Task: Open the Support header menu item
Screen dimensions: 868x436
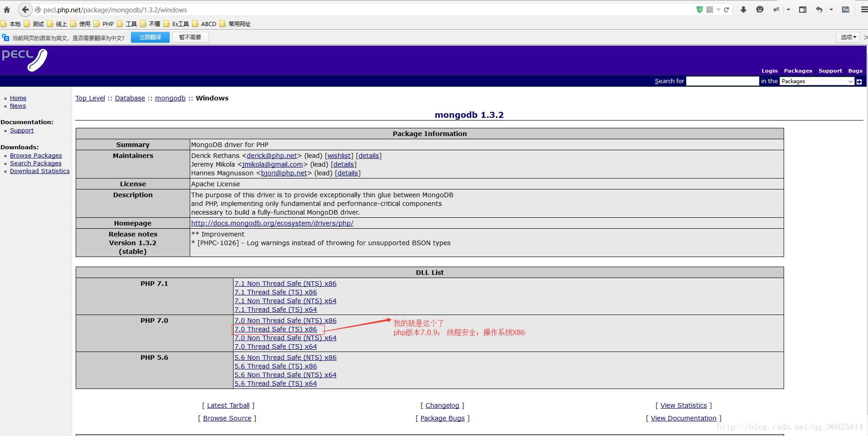Action: click(x=830, y=71)
